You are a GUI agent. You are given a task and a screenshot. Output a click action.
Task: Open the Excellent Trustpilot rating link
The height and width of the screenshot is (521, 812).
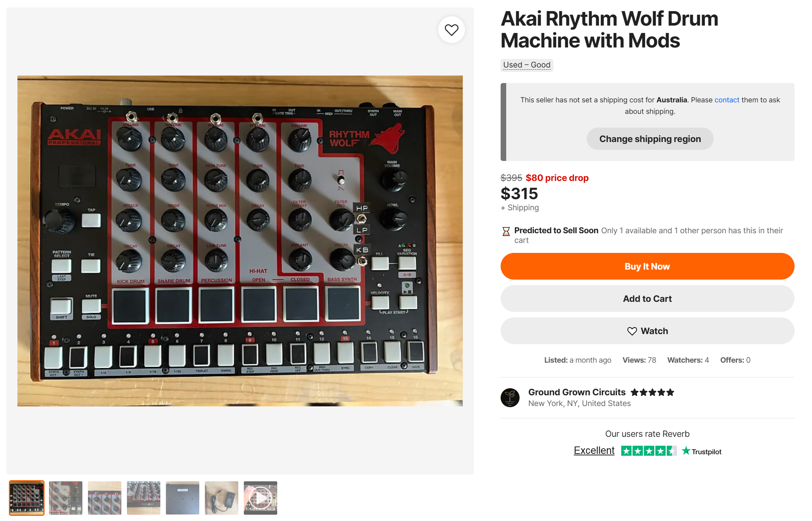click(594, 451)
